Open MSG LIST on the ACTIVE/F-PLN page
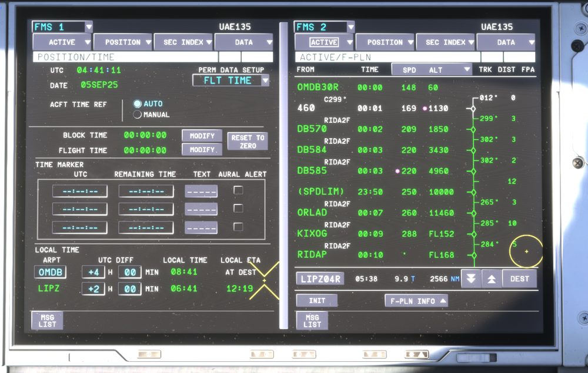Image resolution: width=588 pixels, height=373 pixels. pos(310,320)
